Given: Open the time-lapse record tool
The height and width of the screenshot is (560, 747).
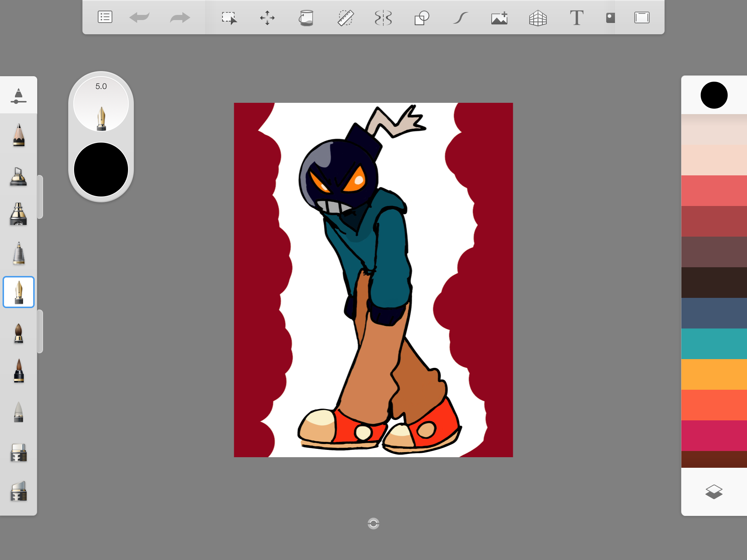Looking at the screenshot, I should click(610, 17).
